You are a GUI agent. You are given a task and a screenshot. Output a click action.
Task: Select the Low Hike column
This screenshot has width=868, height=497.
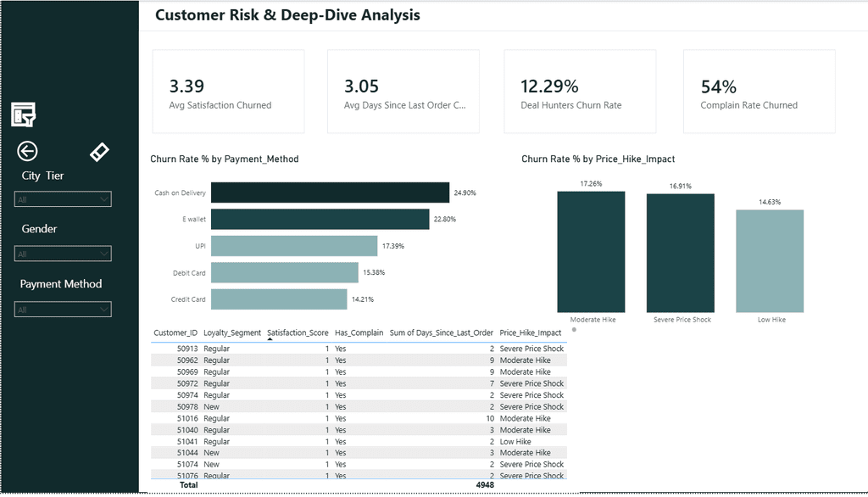[x=770, y=261]
